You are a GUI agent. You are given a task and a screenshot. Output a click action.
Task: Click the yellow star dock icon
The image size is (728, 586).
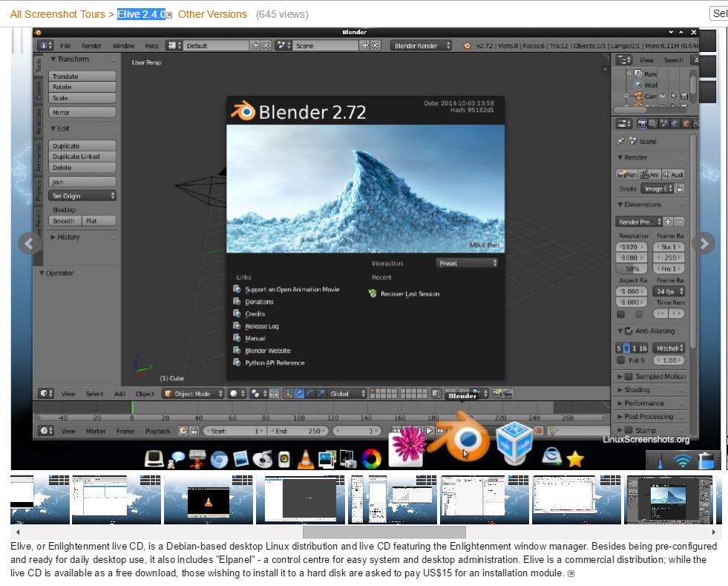tap(575, 459)
